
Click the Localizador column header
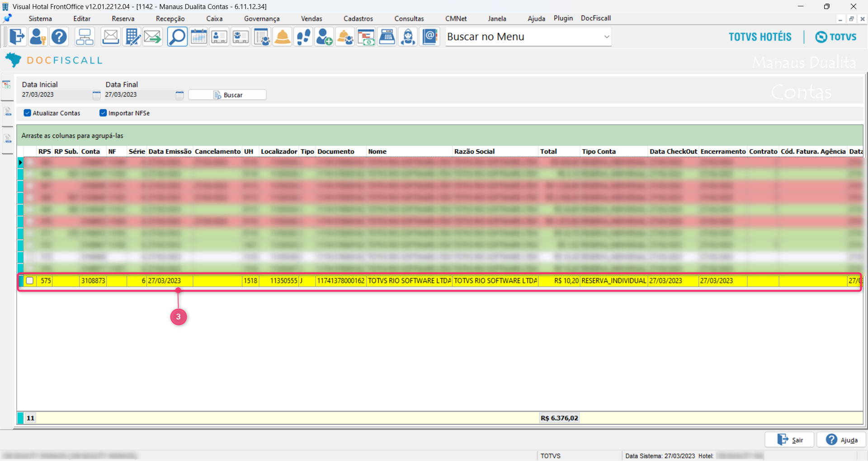tap(279, 151)
